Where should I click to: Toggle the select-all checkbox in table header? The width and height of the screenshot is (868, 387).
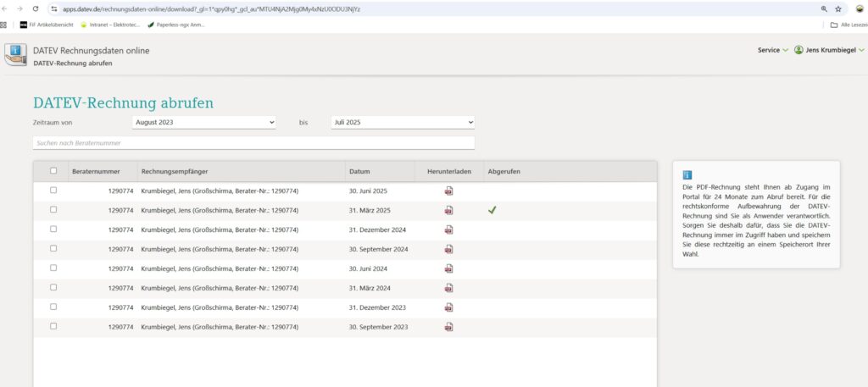click(x=53, y=171)
